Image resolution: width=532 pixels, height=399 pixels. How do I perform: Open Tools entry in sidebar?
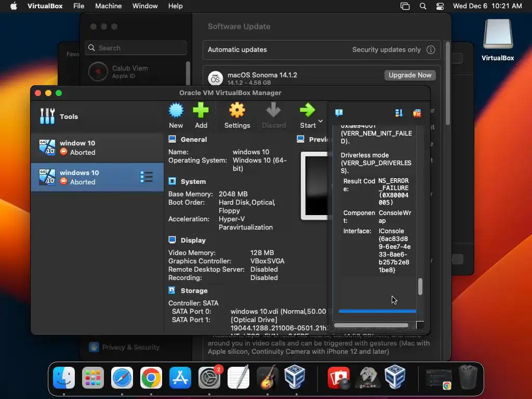pos(97,116)
